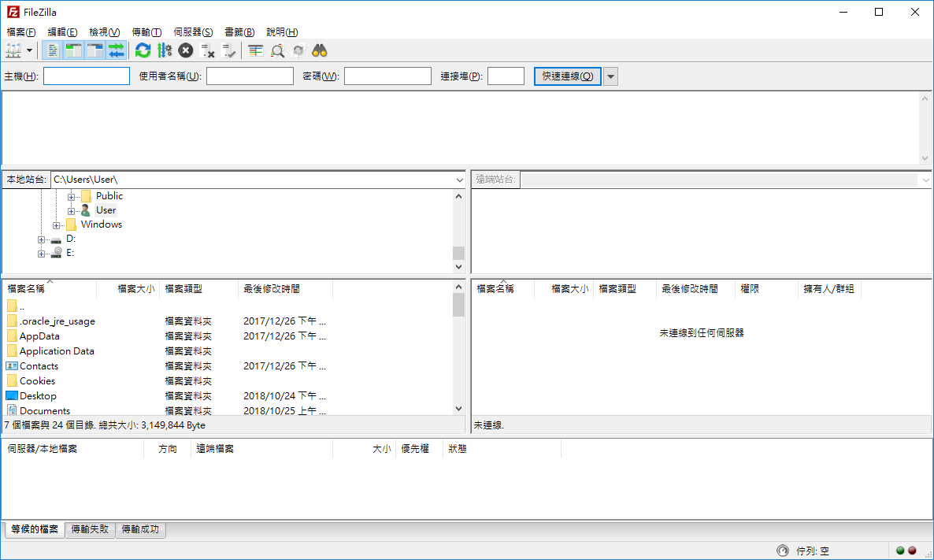Click speed limit icon in status bar
Screen dimensions: 934x560
point(783,551)
